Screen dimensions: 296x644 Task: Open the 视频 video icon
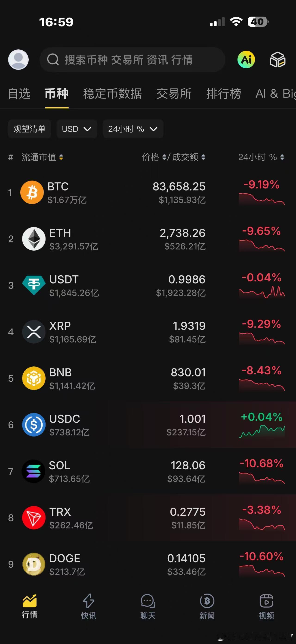point(266,601)
